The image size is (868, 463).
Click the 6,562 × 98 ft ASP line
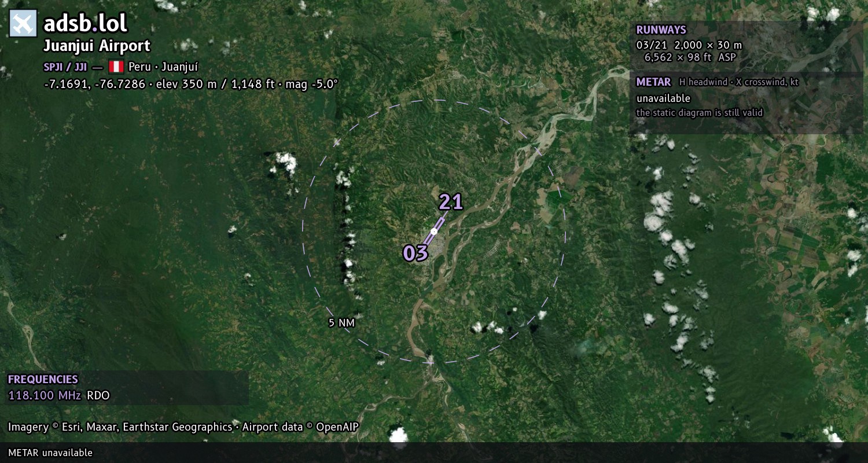pyautogui.click(x=690, y=57)
